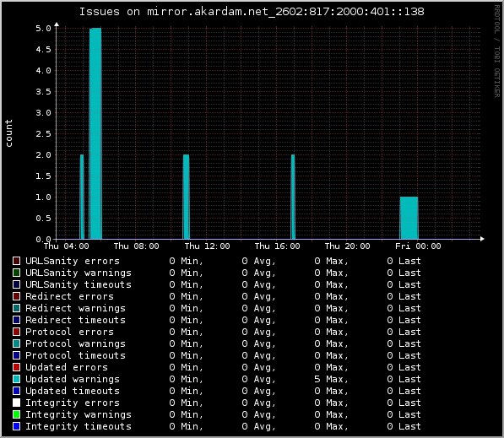Click the Protocol timeouts legend label
The width and height of the screenshot is (504, 438).
pos(75,355)
